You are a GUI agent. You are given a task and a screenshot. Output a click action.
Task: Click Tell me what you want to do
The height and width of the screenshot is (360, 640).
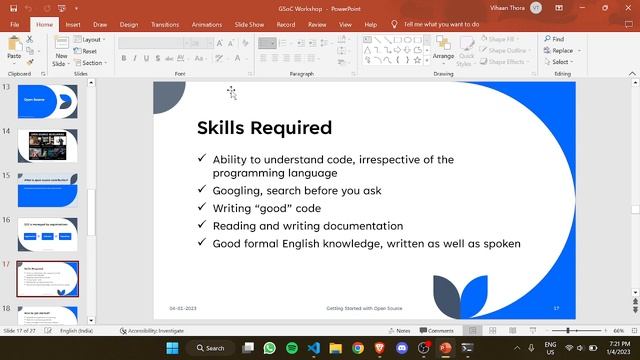click(436, 24)
